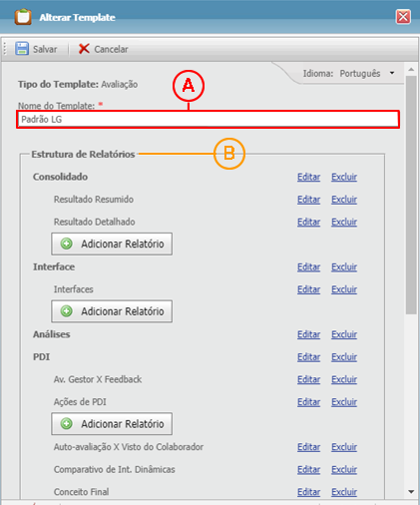Close the Alterar Template dialog
The image size is (420, 505).
(x=403, y=17)
